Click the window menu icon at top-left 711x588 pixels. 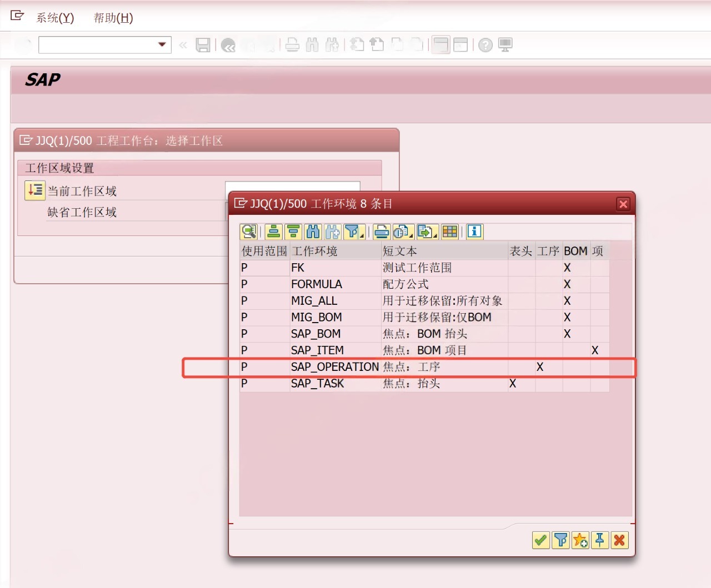pyautogui.click(x=17, y=16)
